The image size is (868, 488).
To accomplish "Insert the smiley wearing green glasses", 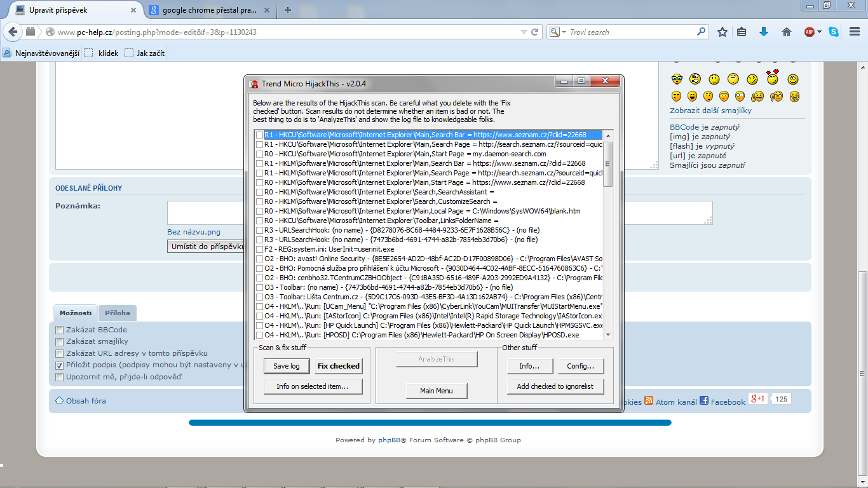I will pos(676,79).
